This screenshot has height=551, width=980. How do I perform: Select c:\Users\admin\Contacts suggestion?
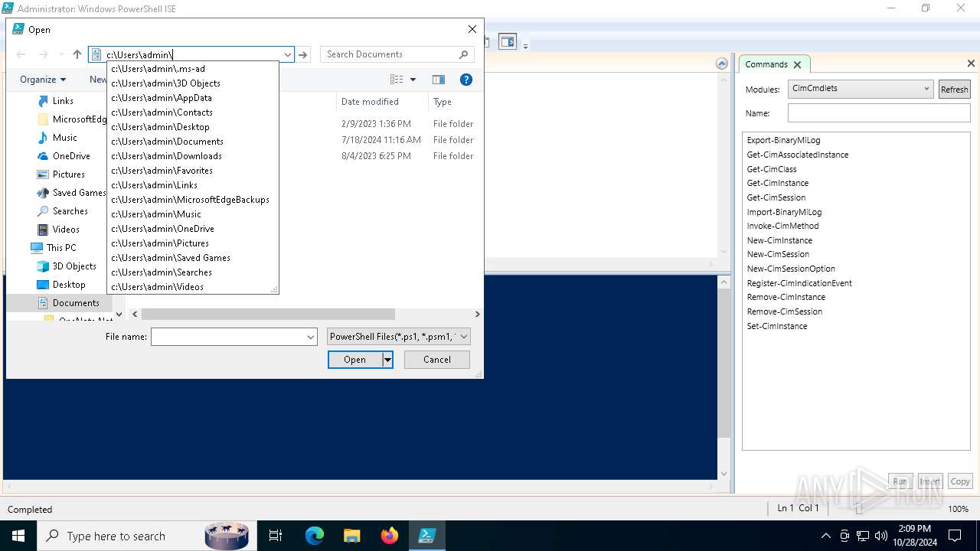click(x=193, y=112)
